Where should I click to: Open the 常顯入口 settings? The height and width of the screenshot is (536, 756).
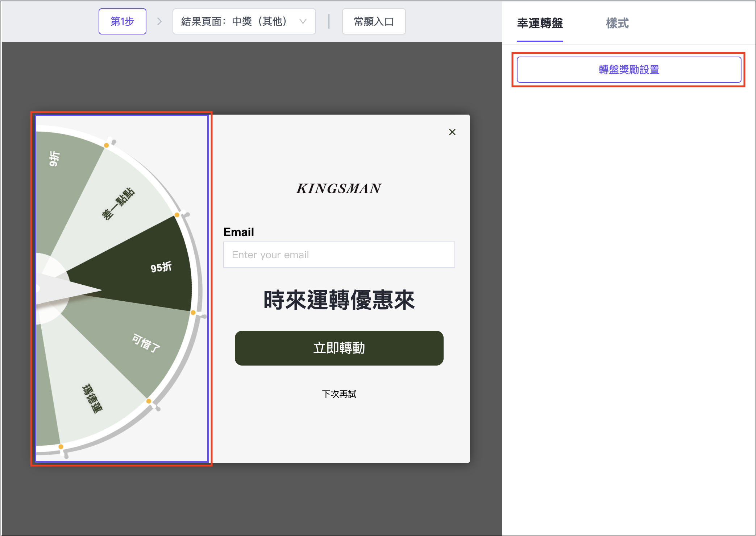click(x=373, y=21)
